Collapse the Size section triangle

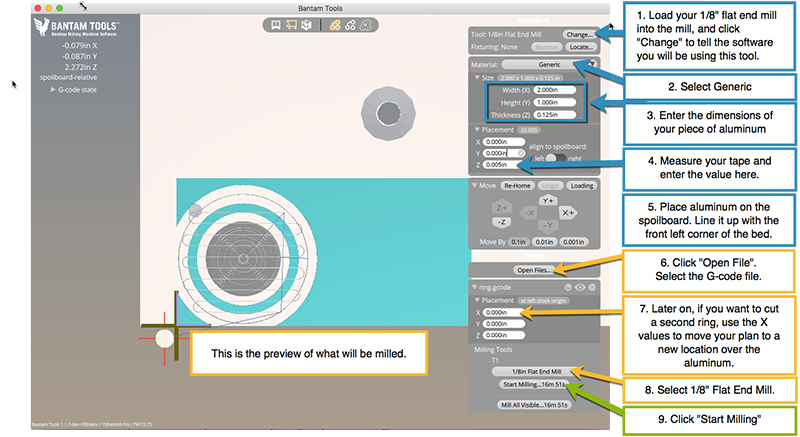477,78
